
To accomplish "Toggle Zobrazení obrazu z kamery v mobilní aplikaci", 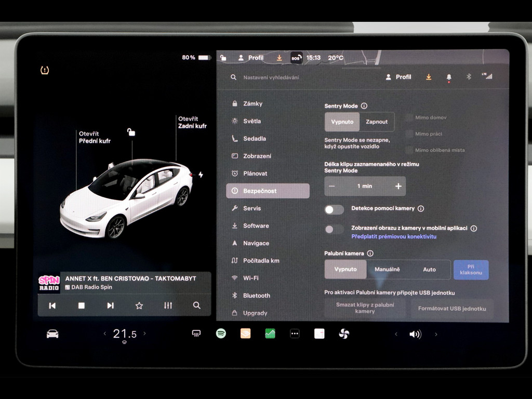I will click(334, 229).
